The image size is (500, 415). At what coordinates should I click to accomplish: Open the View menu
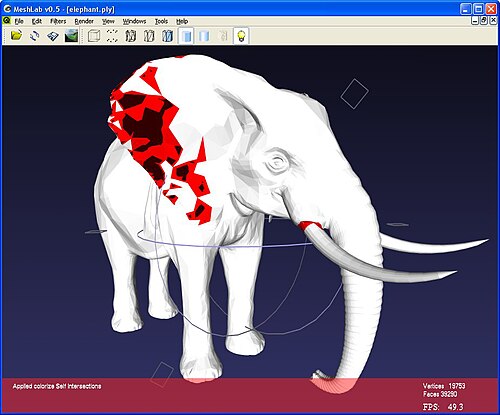tap(108, 21)
